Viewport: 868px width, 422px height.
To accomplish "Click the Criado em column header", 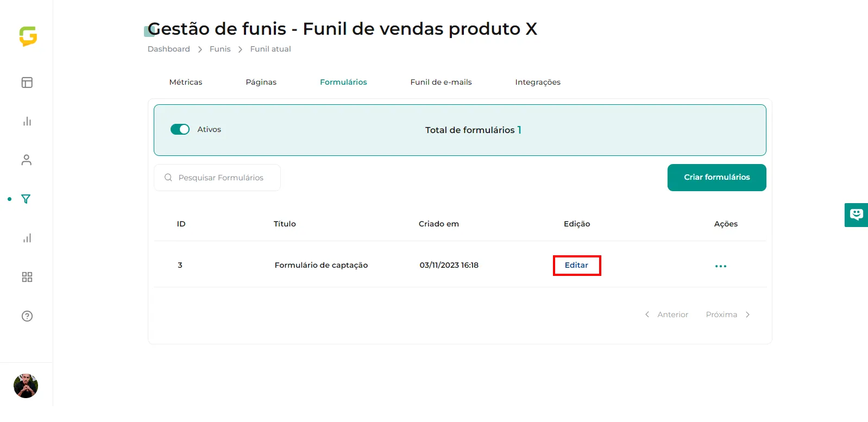I will [439, 224].
